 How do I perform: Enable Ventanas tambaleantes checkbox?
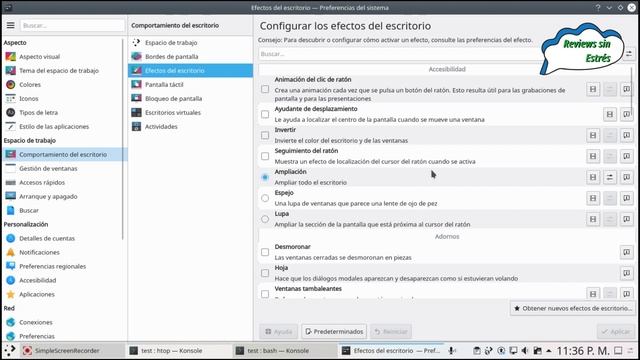point(265,294)
